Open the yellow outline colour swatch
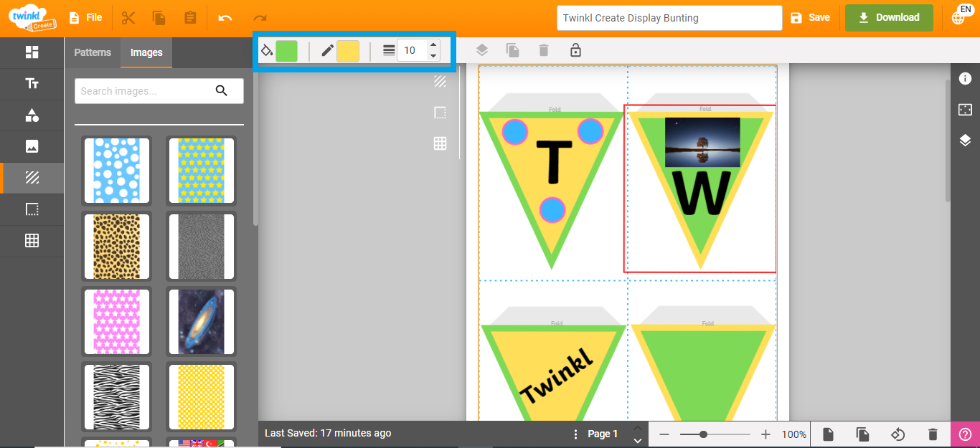The width and height of the screenshot is (980, 448). tap(348, 51)
